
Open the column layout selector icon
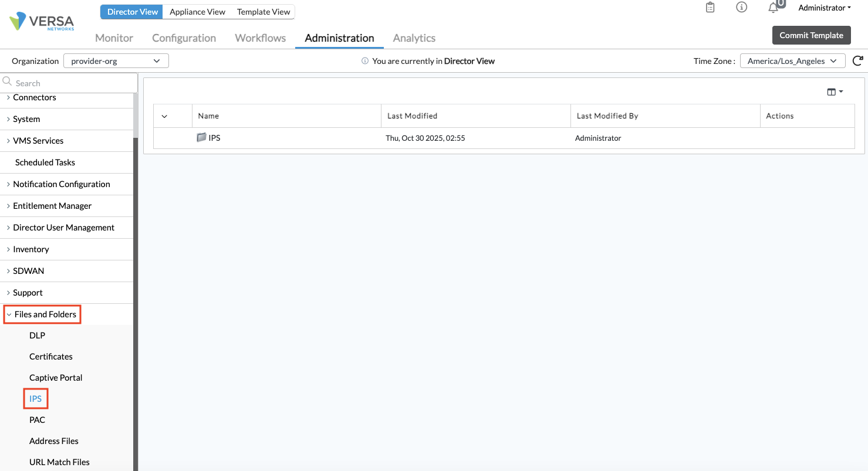pos(835,92)
